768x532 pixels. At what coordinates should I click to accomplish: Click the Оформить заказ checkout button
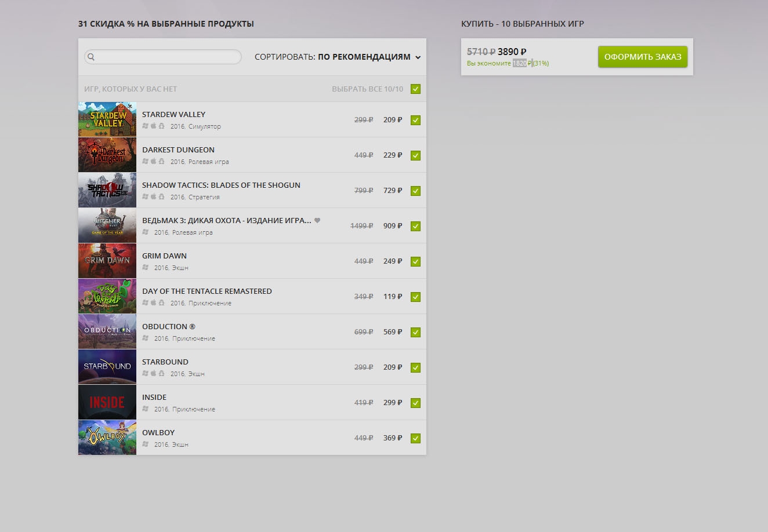[x=643, y=57]
